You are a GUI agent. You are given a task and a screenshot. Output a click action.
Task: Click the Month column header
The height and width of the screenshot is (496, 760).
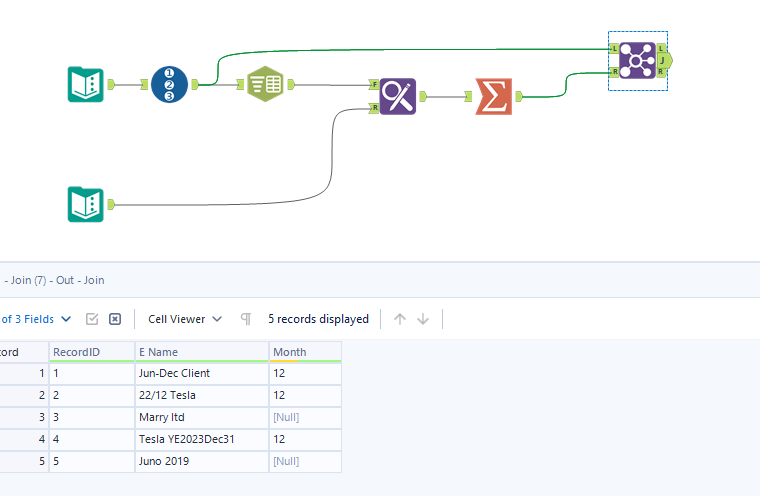click(304, 352)
